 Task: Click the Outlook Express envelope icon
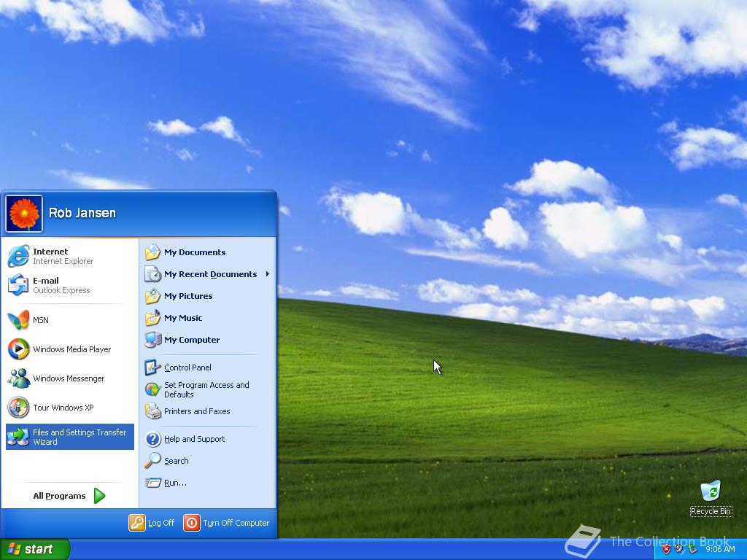pyautogui.click(x=18, y=285)
